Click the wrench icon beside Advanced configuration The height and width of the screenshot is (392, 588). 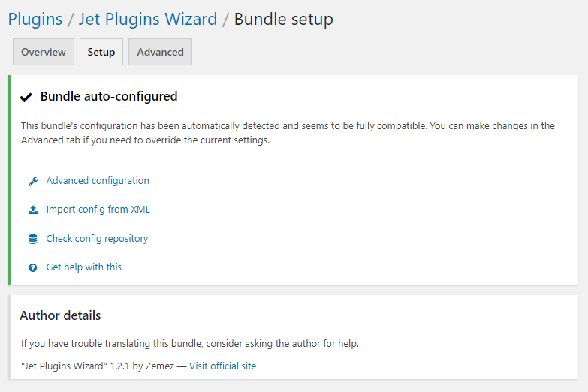33,181
